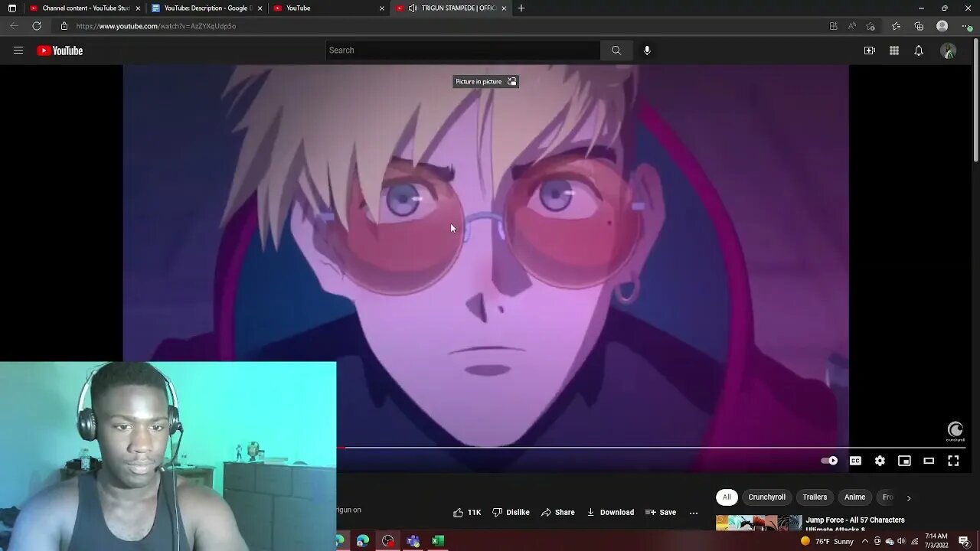980x551 pixels.
Task: Open Jump Force All 57 Characters video thumbnail
Action: point(759,523)
